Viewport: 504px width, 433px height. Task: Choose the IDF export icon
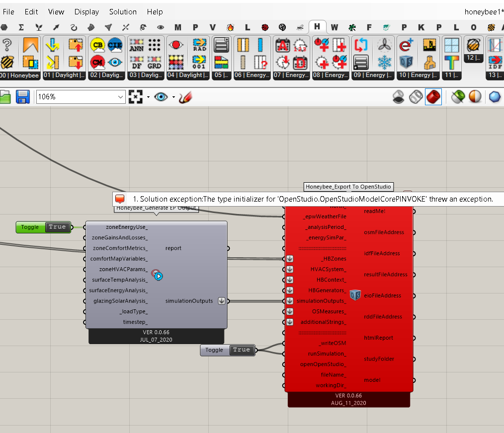click(x=495, y=62)
